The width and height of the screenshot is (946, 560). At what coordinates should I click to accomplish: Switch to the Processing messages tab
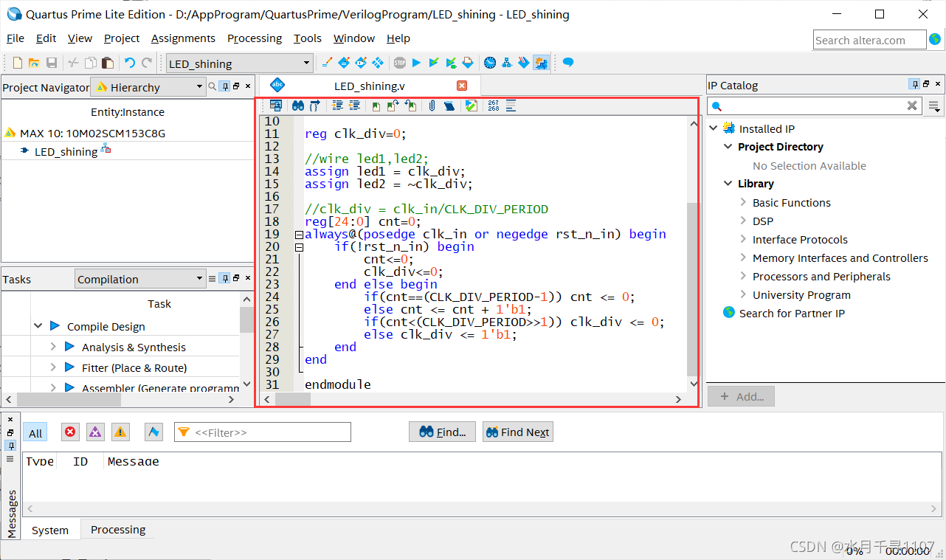coord(118,529)
